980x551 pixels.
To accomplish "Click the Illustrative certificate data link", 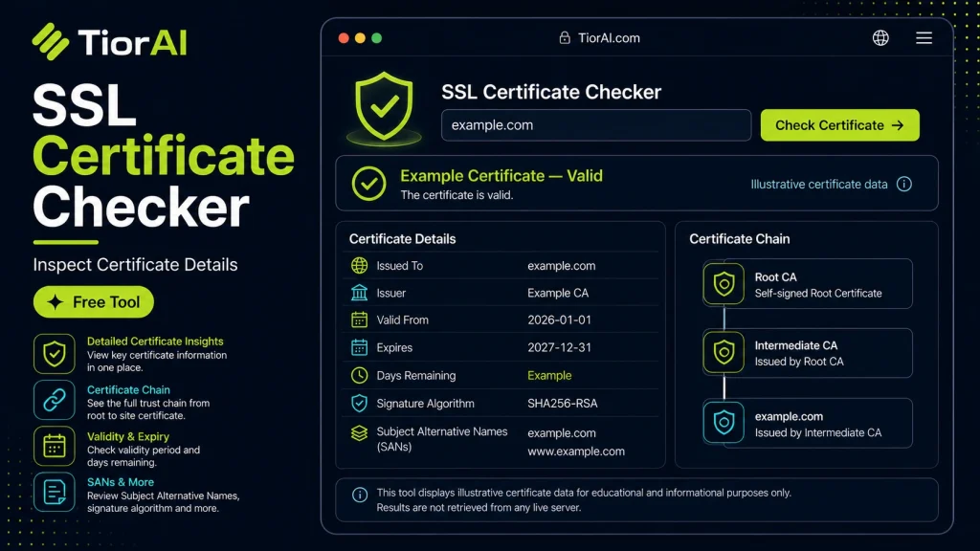I will [x=819, y=185].
